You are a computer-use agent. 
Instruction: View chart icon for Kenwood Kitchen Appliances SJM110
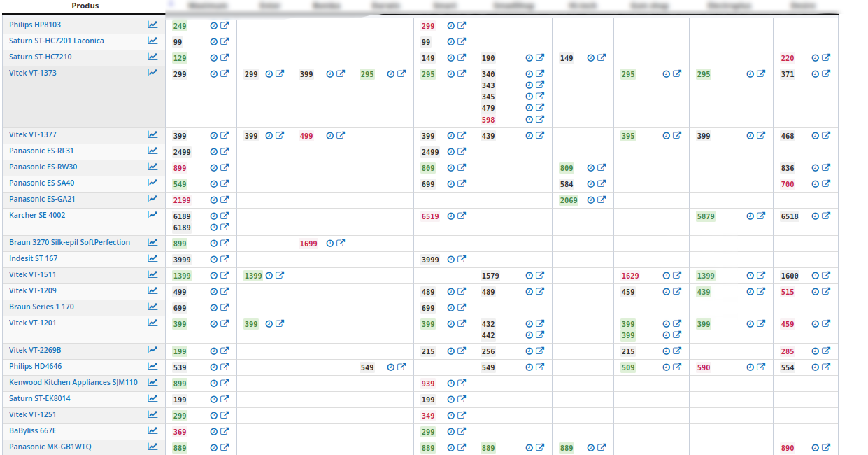(152, 382)
